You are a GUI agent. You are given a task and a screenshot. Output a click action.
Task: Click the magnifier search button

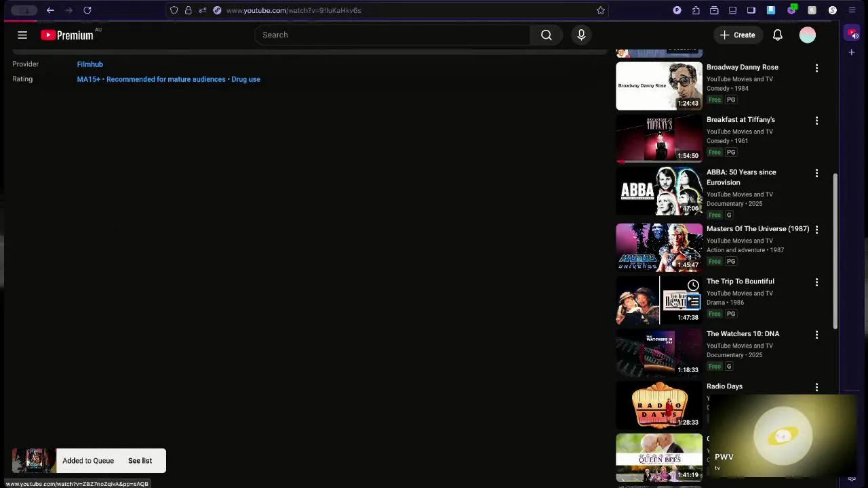(x=546, y=35)
